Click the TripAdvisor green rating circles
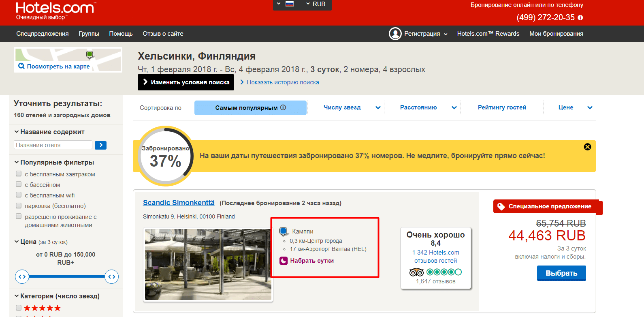This screenshot has width=644, height=317. (x=444, y=272)
